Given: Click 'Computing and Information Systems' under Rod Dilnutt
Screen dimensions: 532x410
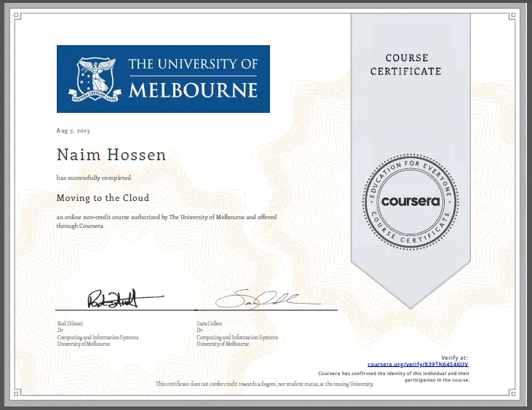Looking at the screenshot, I should (98, 337).
